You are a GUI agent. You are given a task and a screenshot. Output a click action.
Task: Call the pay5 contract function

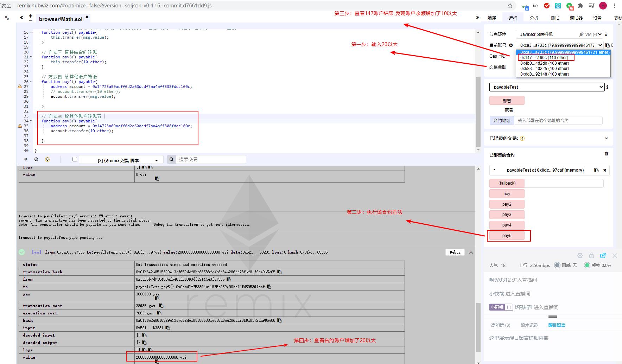coord(507,236)
